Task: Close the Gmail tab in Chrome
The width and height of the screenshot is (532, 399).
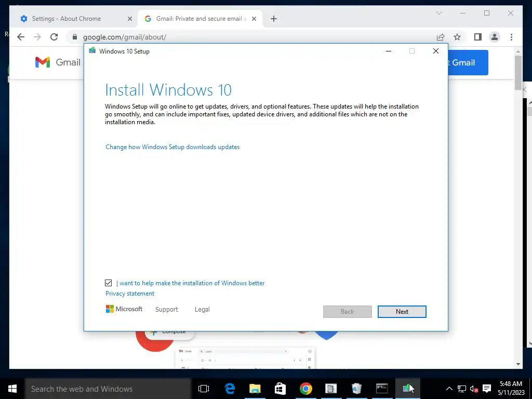Action: click(x=254, y=19)
